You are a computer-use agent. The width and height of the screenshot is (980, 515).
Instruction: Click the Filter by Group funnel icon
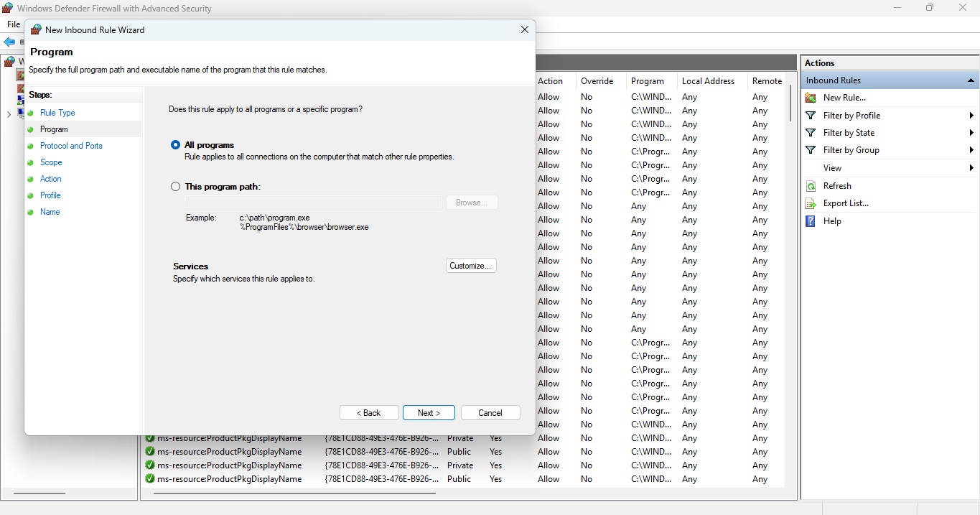point(811,149)
